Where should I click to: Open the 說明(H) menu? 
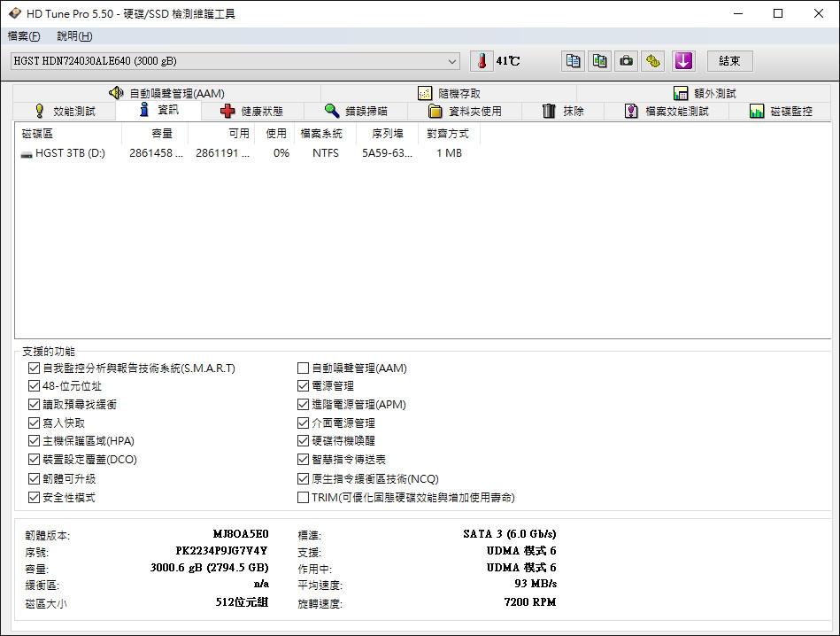74,36
